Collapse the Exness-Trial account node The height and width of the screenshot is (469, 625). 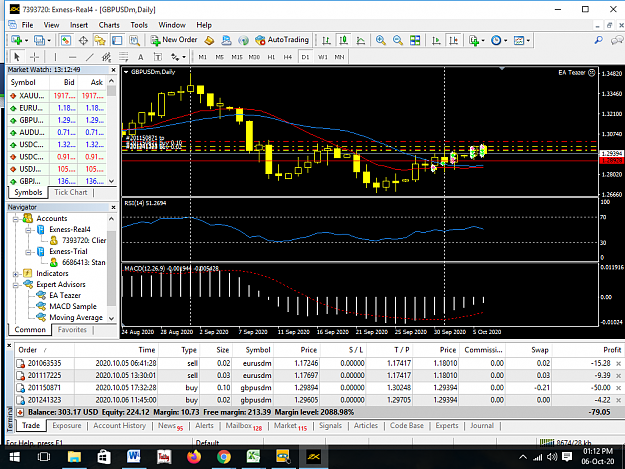pos(29,252)
